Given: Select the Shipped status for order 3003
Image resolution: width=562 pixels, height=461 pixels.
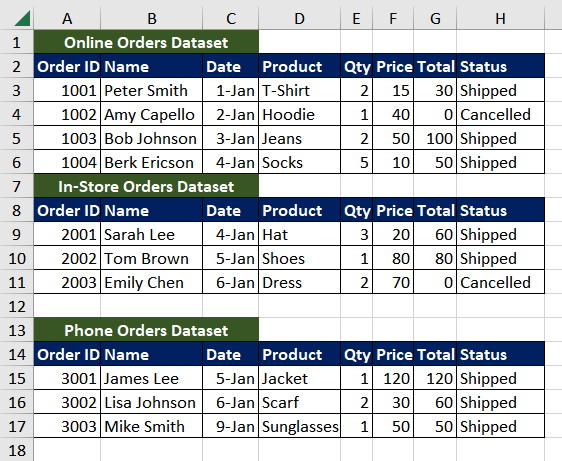Looking at the screenshot, I should [x=500, y=426].
